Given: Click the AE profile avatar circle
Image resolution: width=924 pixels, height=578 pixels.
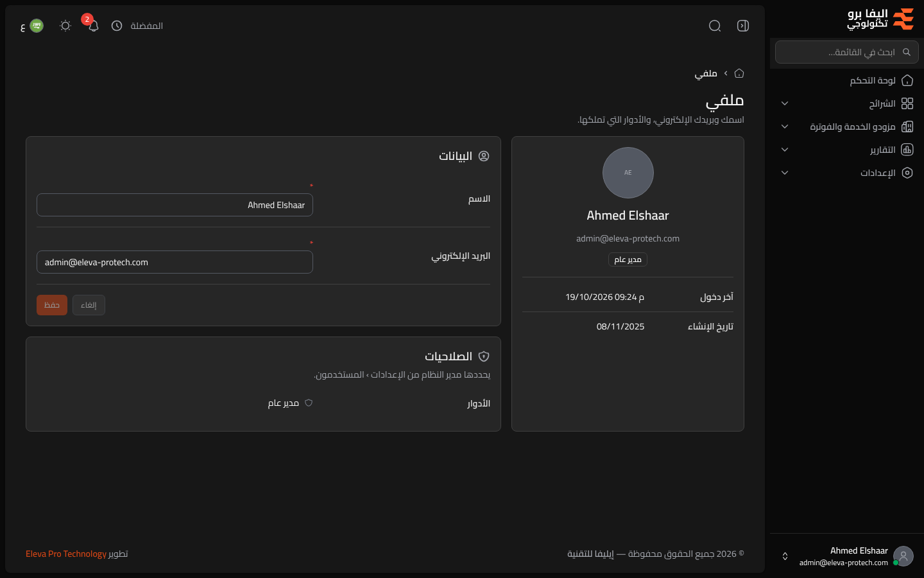Looking at the screenshot, I should pos(628,173).
